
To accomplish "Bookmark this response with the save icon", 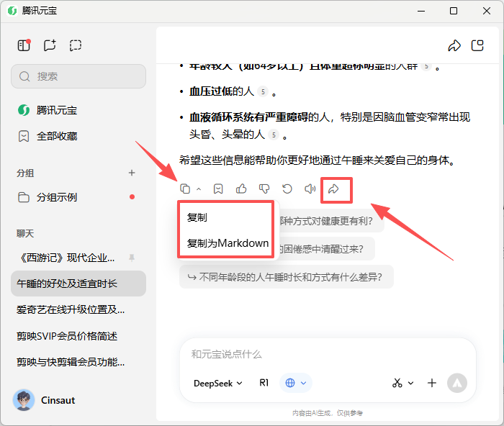I will (218, 189).
